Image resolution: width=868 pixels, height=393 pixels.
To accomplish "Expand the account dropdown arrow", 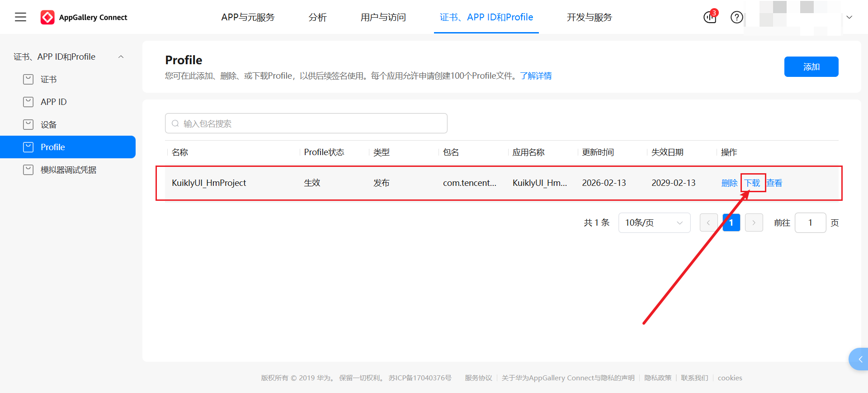I will (849, 17).
